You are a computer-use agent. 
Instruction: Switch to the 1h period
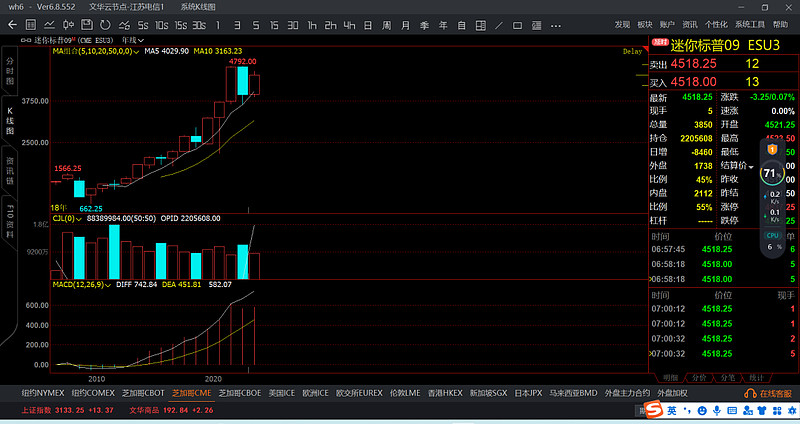tap(312, 25)
